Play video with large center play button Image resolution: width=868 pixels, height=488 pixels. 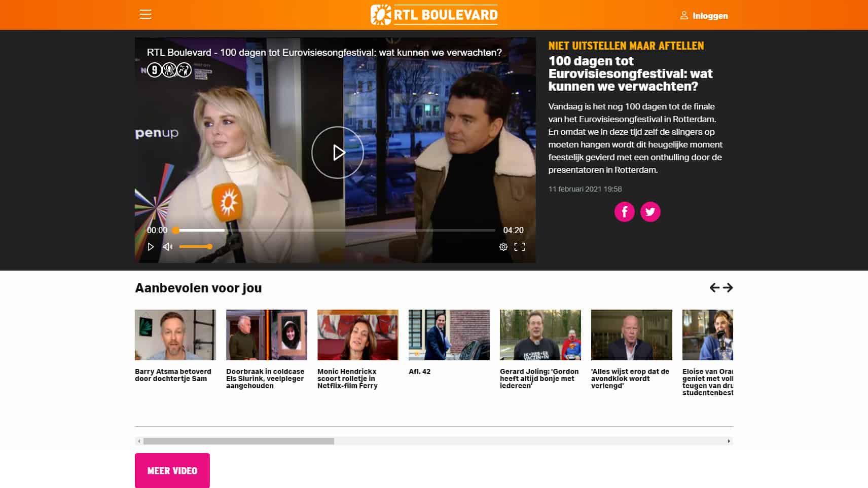click(x=338, y=153)
